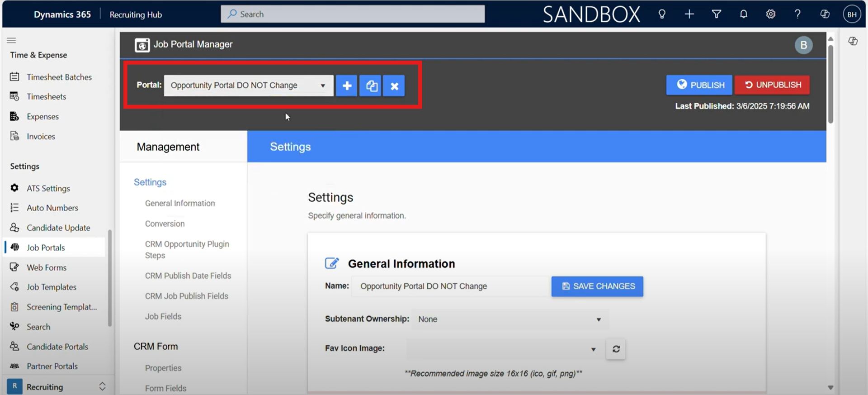Screen dimensions: 868x395
Task: Select Job Portals in sidebar
Action: [x=53, y=247]
